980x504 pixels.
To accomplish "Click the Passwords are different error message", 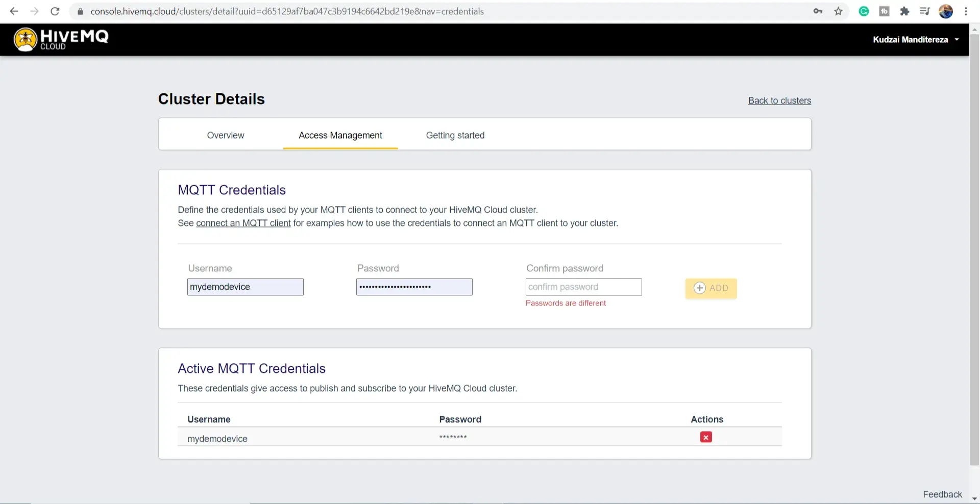I will coord(566,303).
